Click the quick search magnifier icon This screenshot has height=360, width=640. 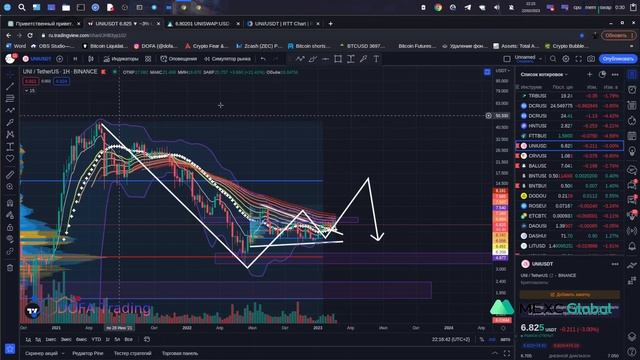tap(553, 59)
